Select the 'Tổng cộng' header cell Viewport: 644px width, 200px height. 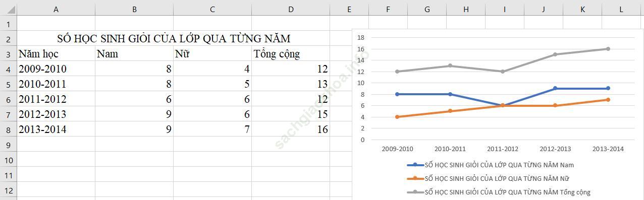290,53
